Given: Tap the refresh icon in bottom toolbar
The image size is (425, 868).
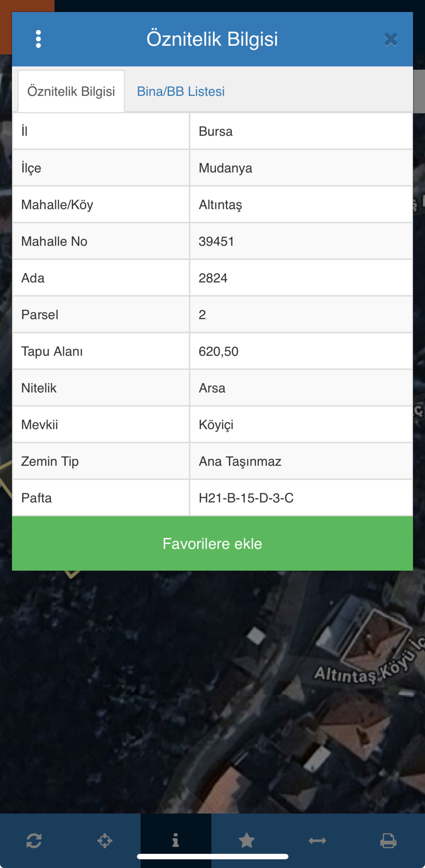Looking at the screenshot, I should pyautogui.click(x=34, y=841).
